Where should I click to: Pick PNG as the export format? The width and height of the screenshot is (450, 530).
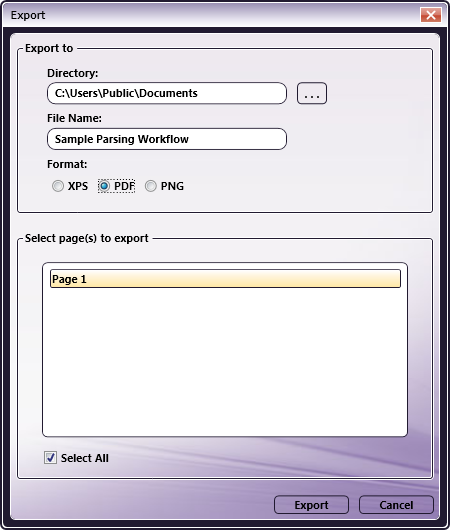pyautogui.click(x=151, y=186)
